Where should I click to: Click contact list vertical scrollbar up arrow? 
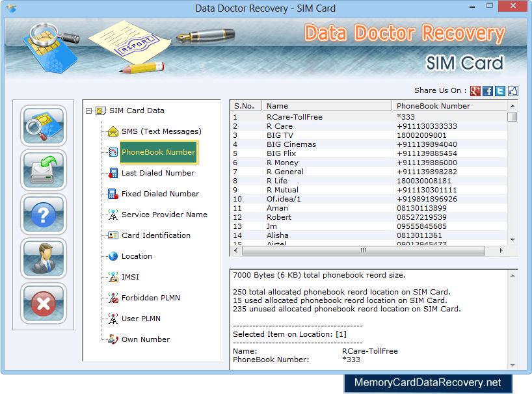pyautogui.click(x=512, y=106)
